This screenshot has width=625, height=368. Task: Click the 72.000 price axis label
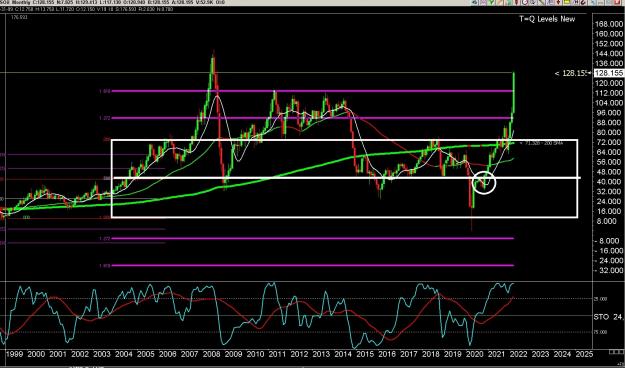(x=610, y=142)
